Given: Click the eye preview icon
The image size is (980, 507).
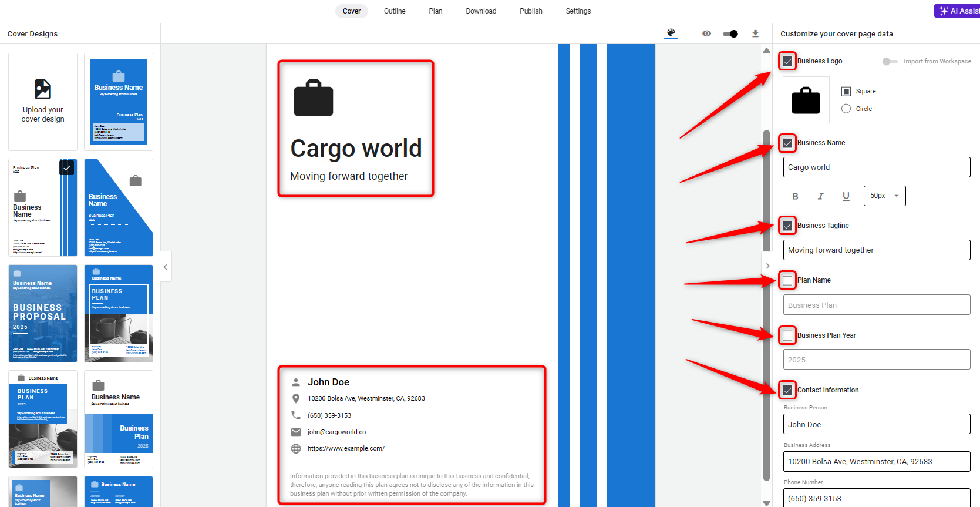Looking at the screenshot, I should click(x=706, y=33).
